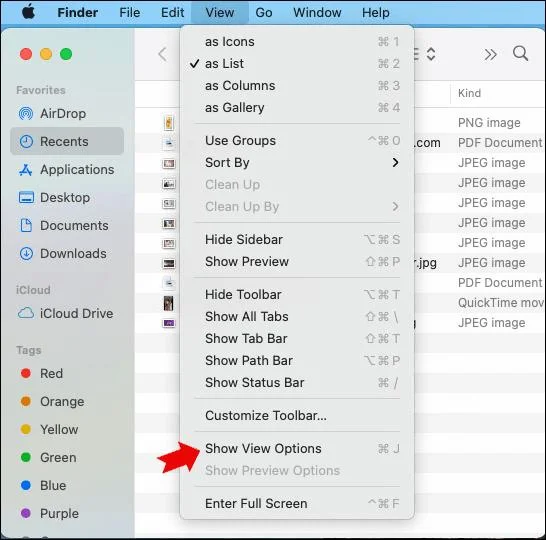Image resolution: width=546 pixels, height=540 pixels.
Task: Toggle Show Path Bar
Action: [297, 360]
